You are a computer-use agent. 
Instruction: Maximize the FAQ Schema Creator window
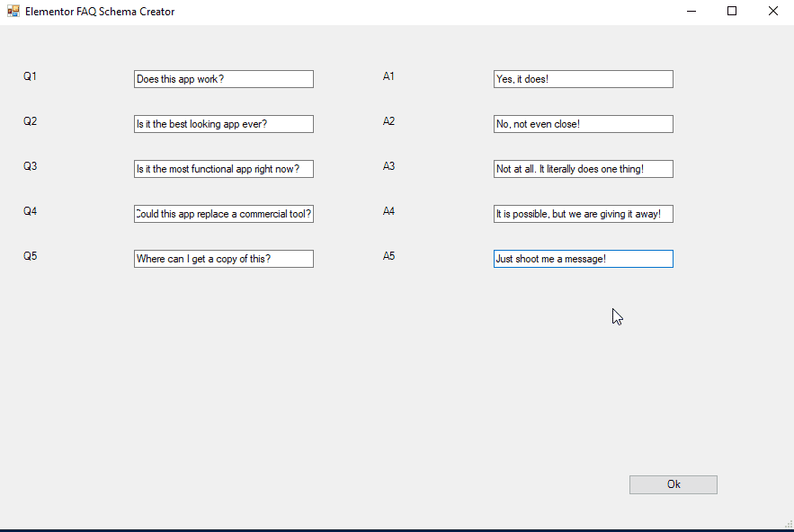point(732,12)
